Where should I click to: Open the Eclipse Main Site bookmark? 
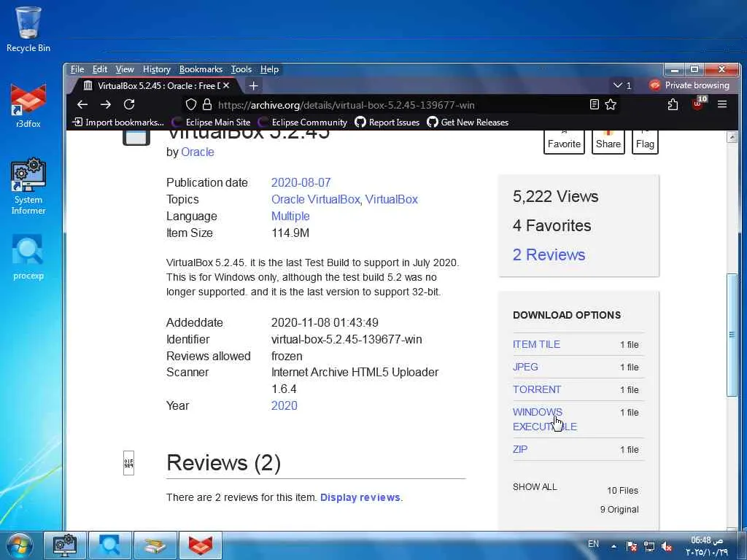click(212, 122)
